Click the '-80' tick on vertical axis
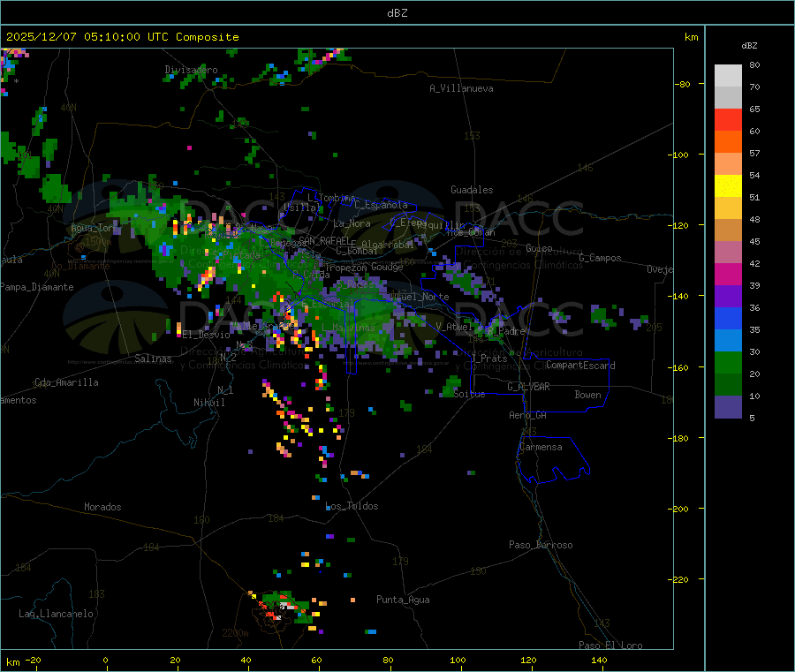795x672 pixels. (x=683, y=84)
